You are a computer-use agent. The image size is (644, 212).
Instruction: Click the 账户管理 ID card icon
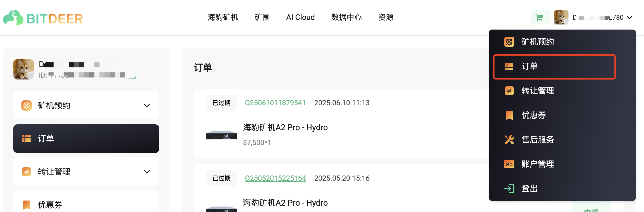pyautogui.click(x=509, y=164)
